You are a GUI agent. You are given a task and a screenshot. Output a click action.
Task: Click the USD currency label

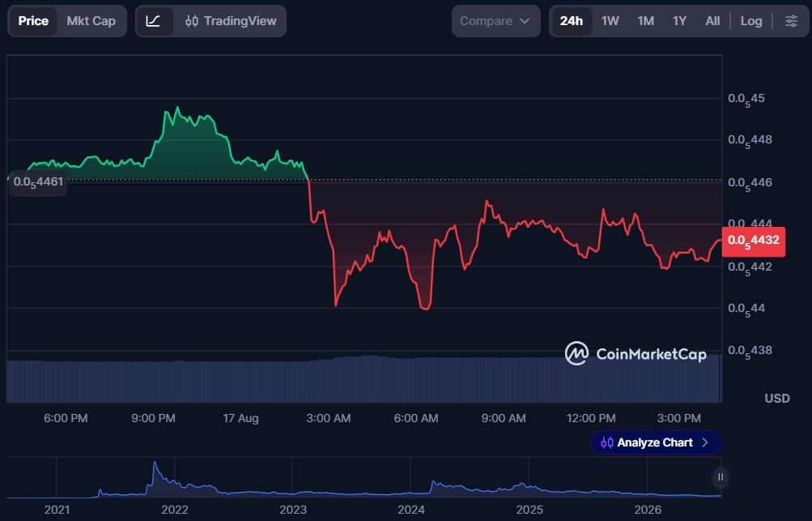coord(777,398)
